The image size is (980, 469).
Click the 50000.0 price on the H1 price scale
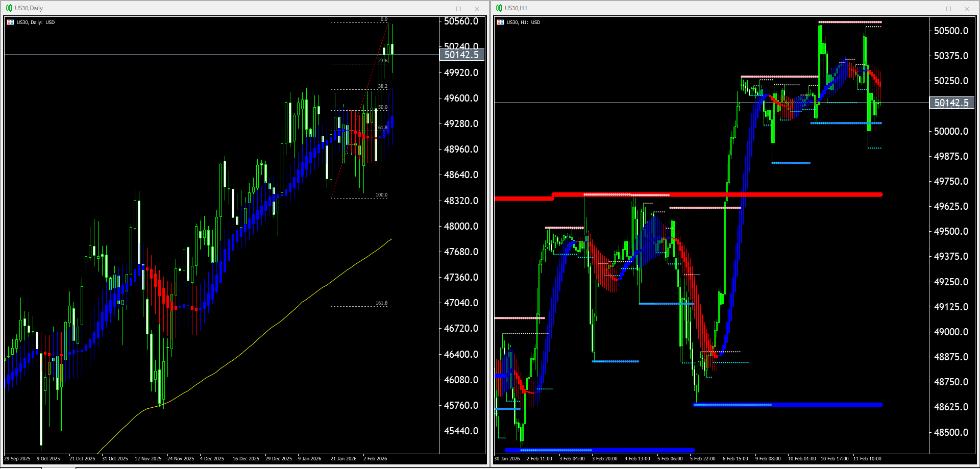(951, 131)
